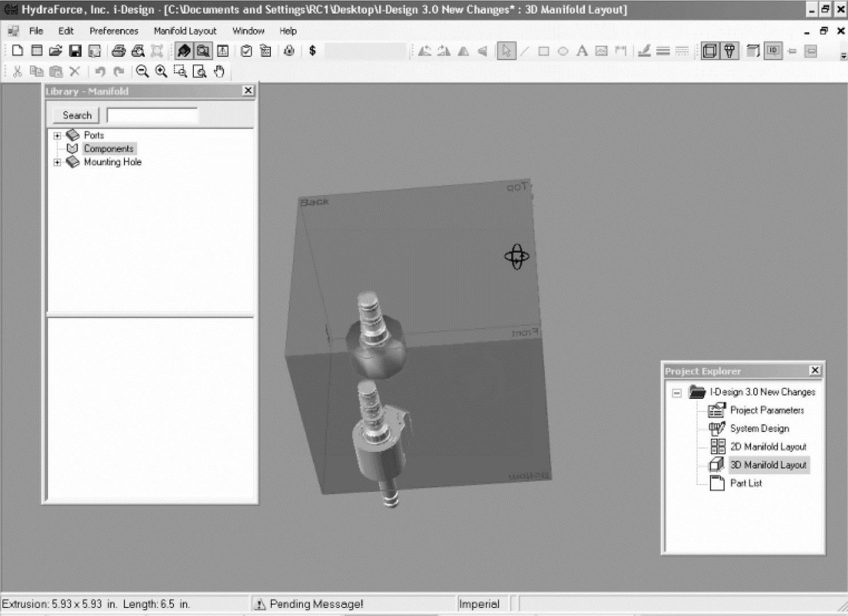Click the table layout icon beside New

point(36,51)
